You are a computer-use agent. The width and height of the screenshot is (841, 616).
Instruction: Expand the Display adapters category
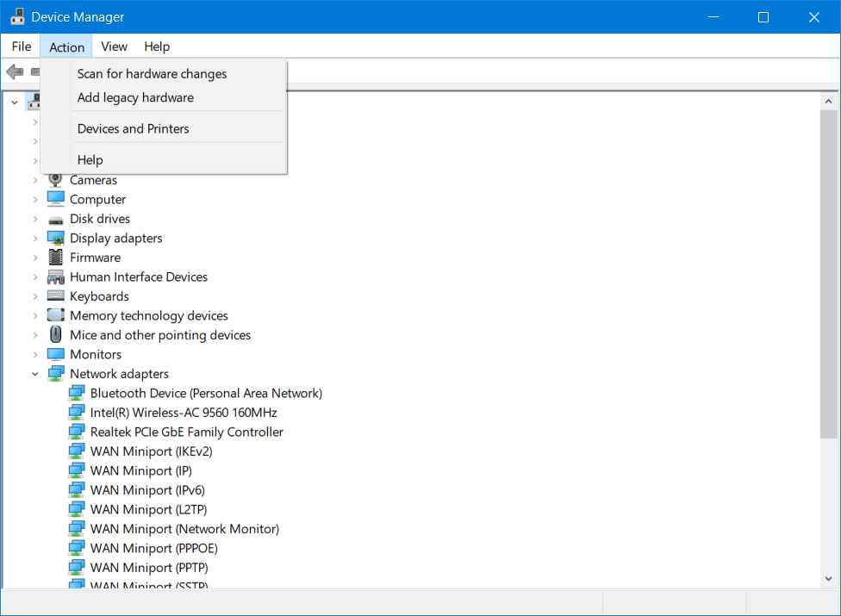34,238
